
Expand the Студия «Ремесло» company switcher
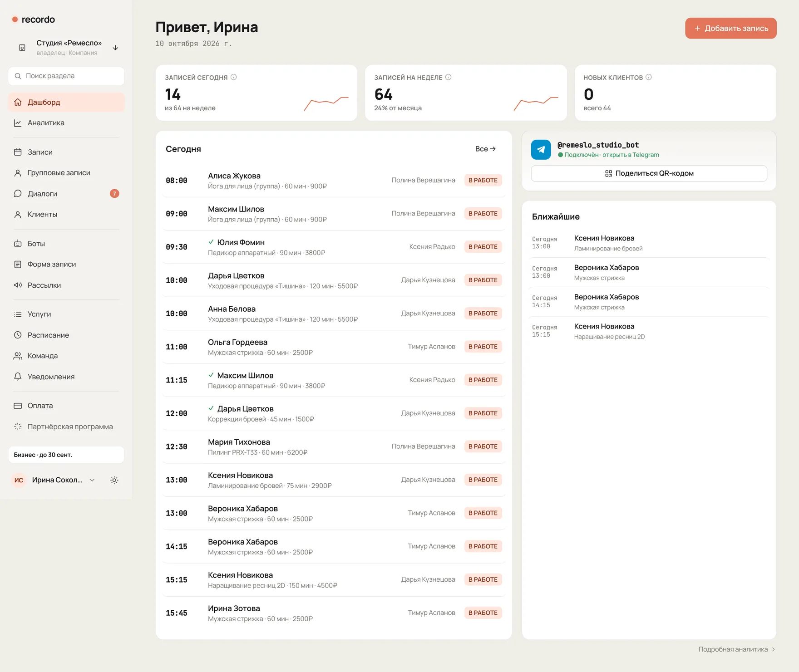pos(66,48)
